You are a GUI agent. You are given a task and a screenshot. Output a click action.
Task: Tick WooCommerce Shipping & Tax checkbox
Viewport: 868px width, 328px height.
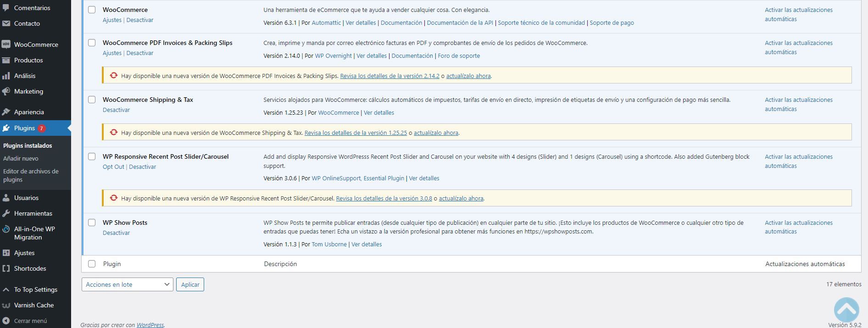92,100
